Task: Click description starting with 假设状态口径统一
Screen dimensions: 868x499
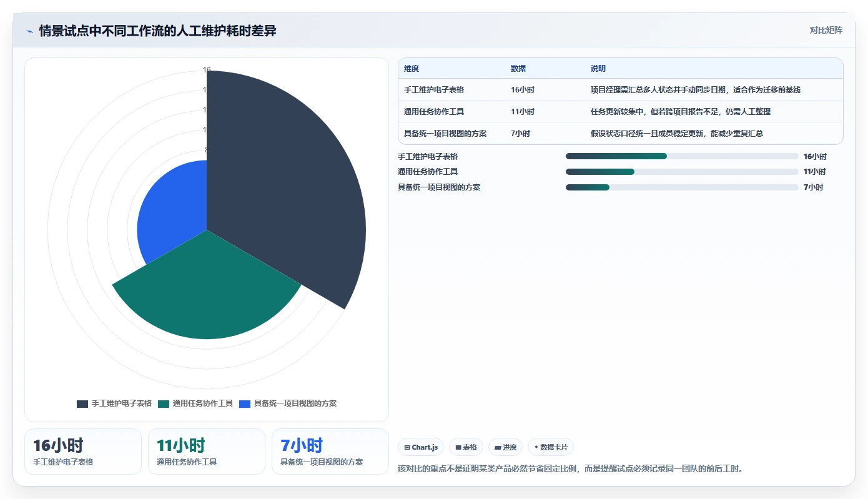Action: [x=677, y=134]
